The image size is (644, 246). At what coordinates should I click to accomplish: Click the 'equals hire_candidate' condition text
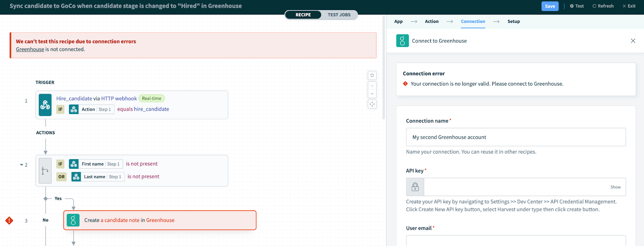[x=143, y=109]
